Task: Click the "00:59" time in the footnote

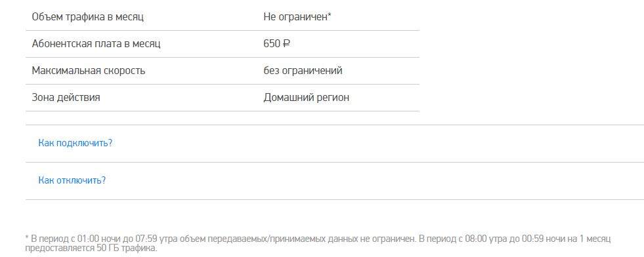Action: coord(531,239)
